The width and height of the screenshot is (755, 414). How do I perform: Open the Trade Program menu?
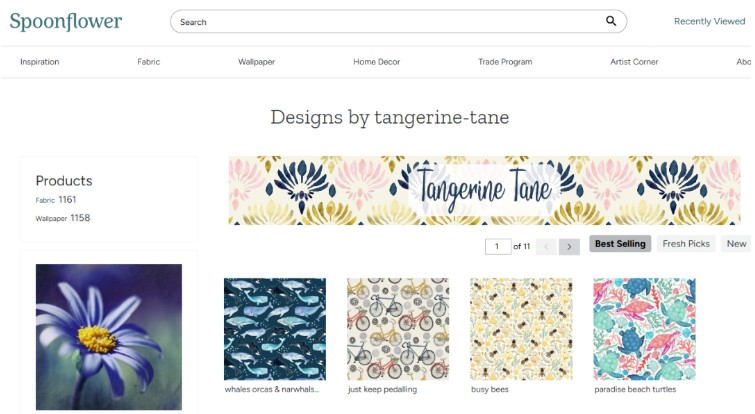click(505, 62)
